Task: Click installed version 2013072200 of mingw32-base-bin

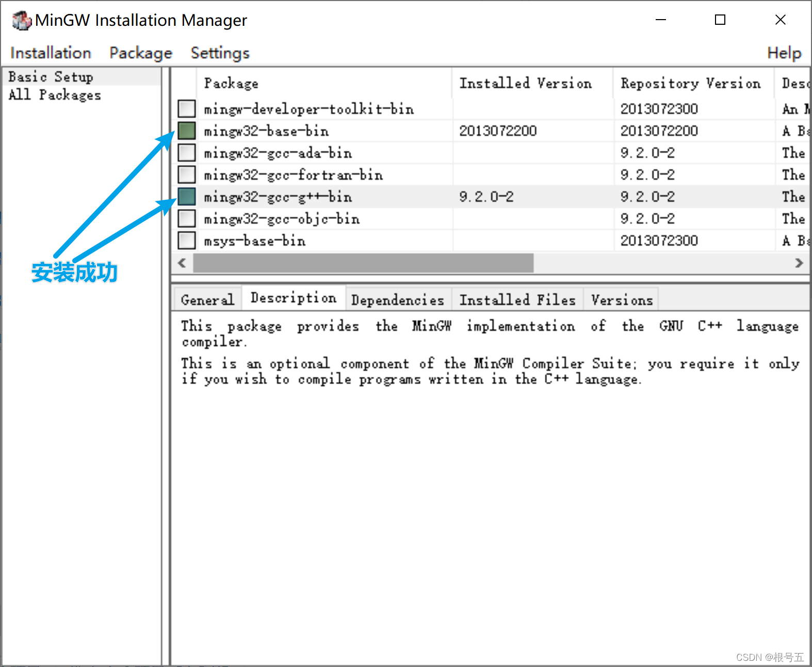Action: click(x=498, y=131)
